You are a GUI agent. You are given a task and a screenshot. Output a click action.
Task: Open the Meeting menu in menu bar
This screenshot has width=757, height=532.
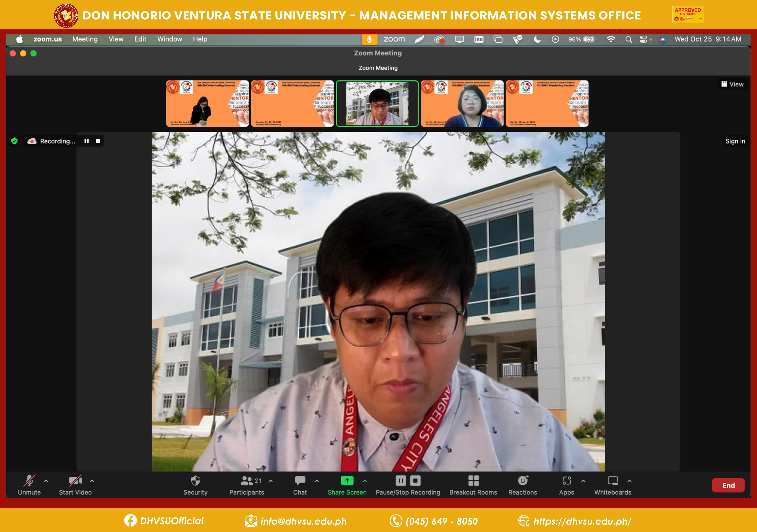(85, 39)
